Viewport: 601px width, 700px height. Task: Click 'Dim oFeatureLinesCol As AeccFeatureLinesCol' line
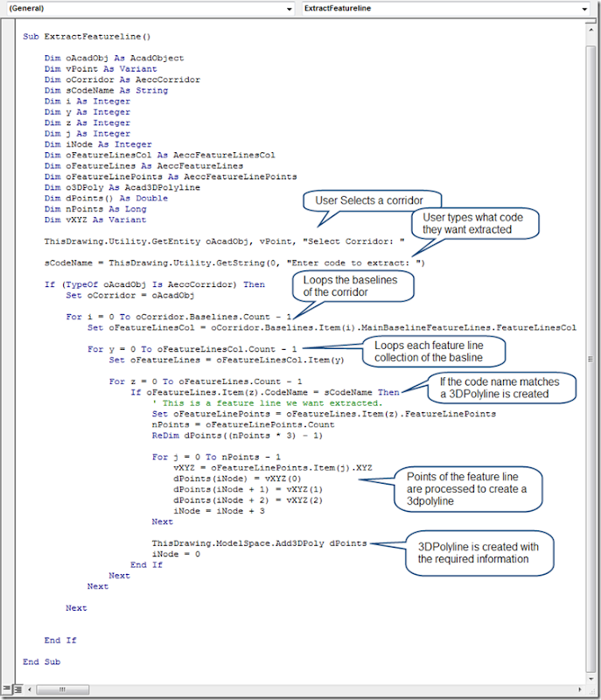pyautogui.click(x=160, y=155)
